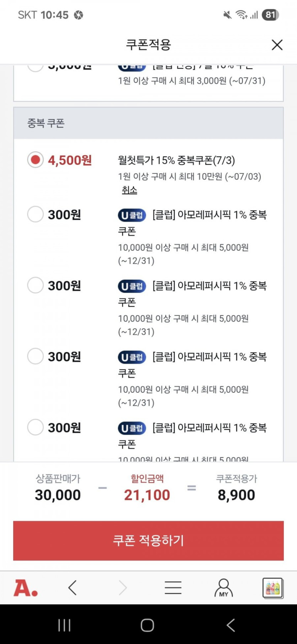This screenshot has height=644, width=297.
Task: Tap the Android system back button
Action: [x=230, y=625]
